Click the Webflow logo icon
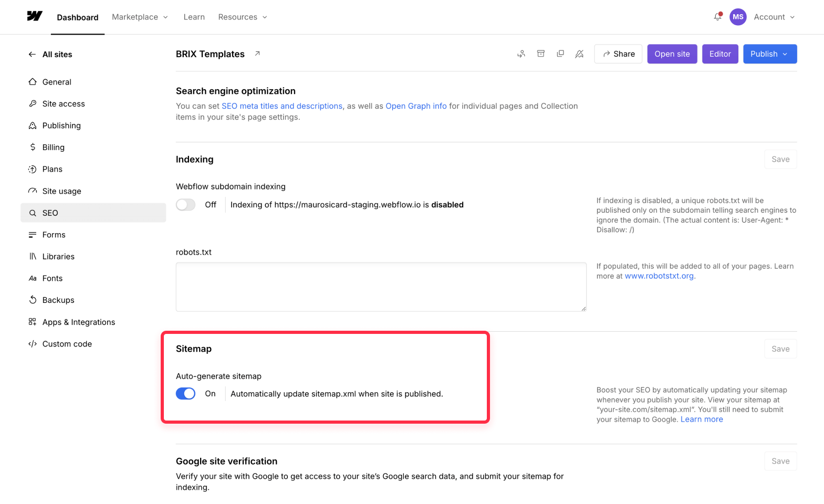The image size is (824, 504). pos(35,16)
